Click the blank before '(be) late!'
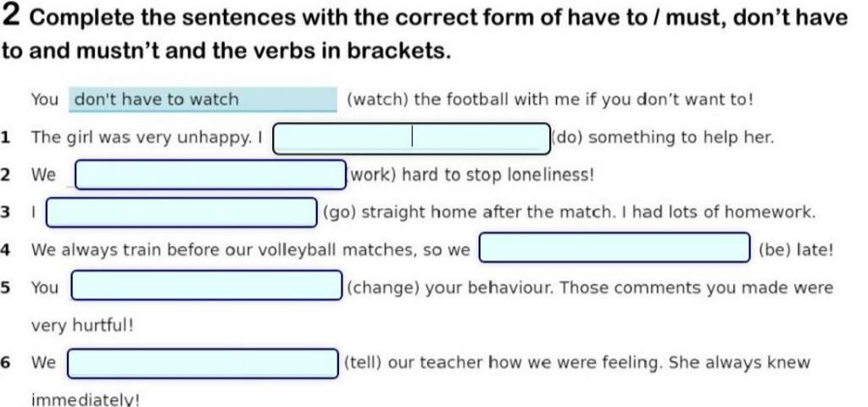 coord(615,248)
